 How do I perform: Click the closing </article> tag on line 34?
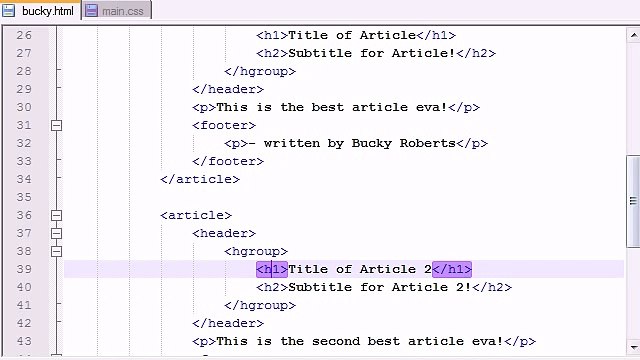click(200, 179)
